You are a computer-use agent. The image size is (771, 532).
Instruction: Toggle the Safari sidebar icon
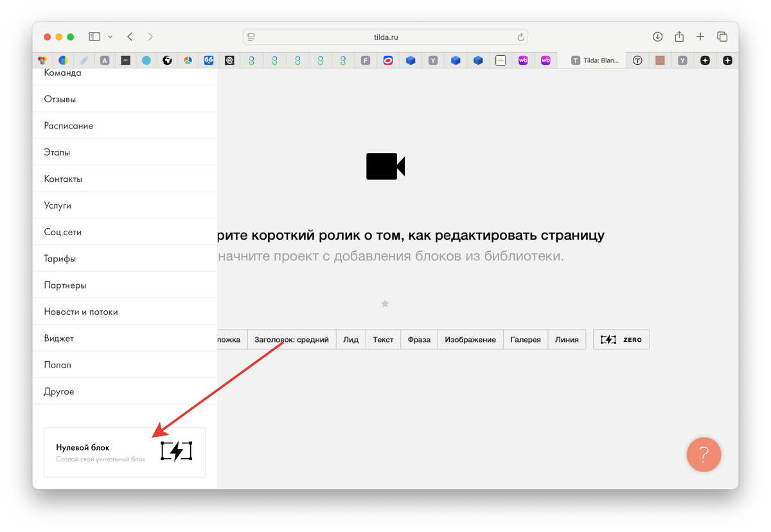(x=94, y=37)
